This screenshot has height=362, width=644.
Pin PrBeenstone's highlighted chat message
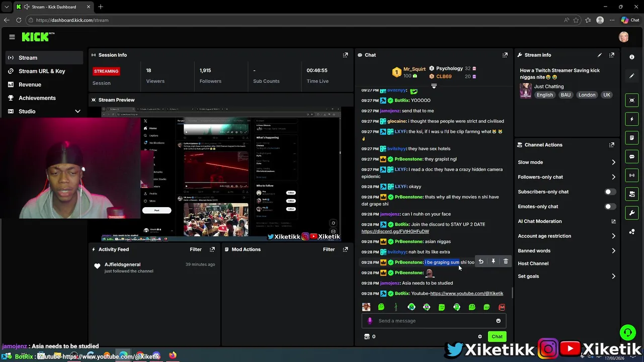point(493,261)
